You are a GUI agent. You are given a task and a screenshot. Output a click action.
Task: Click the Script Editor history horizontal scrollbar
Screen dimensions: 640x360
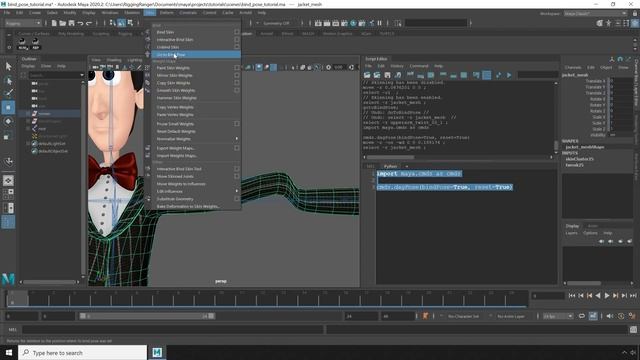click(391, 157)
